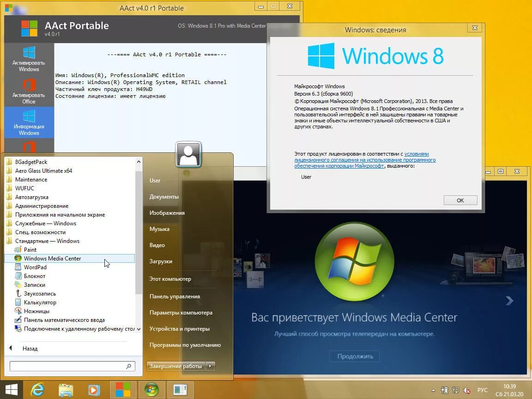Open File Explorer from taskbar

coord(66,390)
